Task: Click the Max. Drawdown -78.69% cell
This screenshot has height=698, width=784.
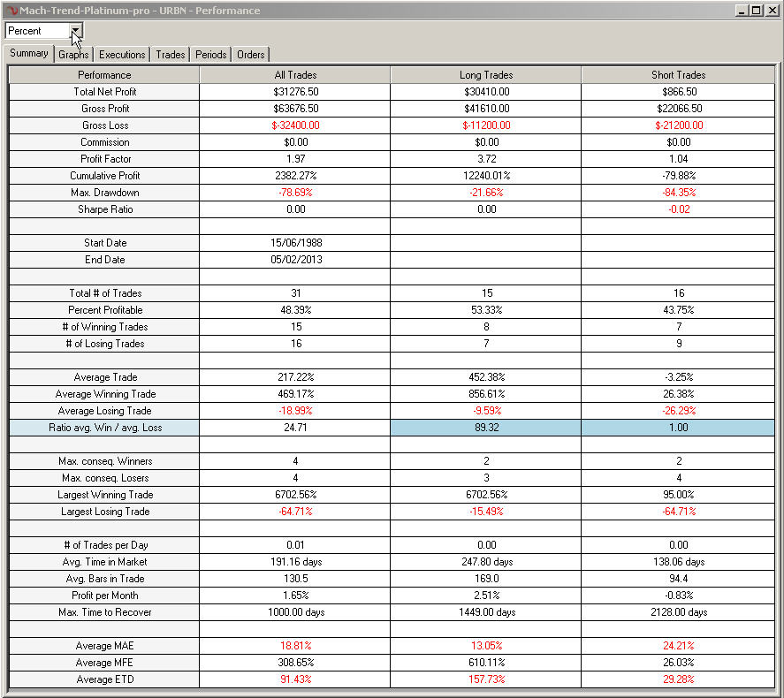Action: tap(295, 192)
